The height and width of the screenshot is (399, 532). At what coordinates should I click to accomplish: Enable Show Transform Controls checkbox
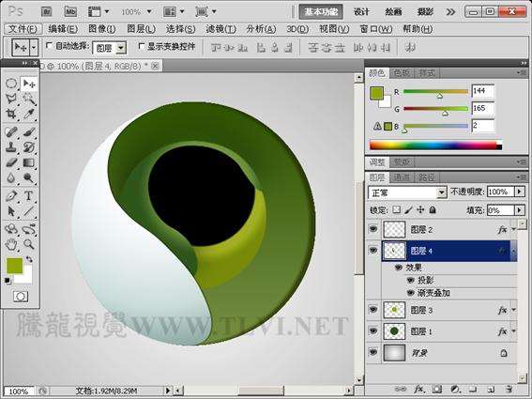(x=141, y=45)
